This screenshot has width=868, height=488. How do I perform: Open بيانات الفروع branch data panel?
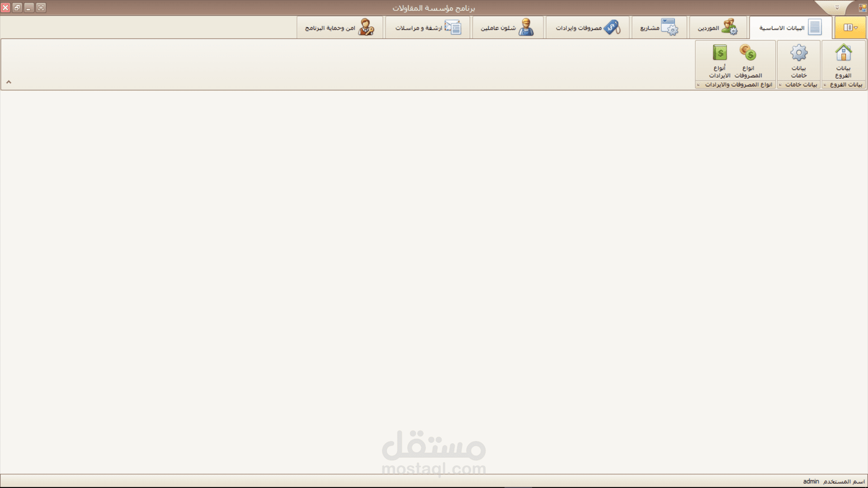844,60
